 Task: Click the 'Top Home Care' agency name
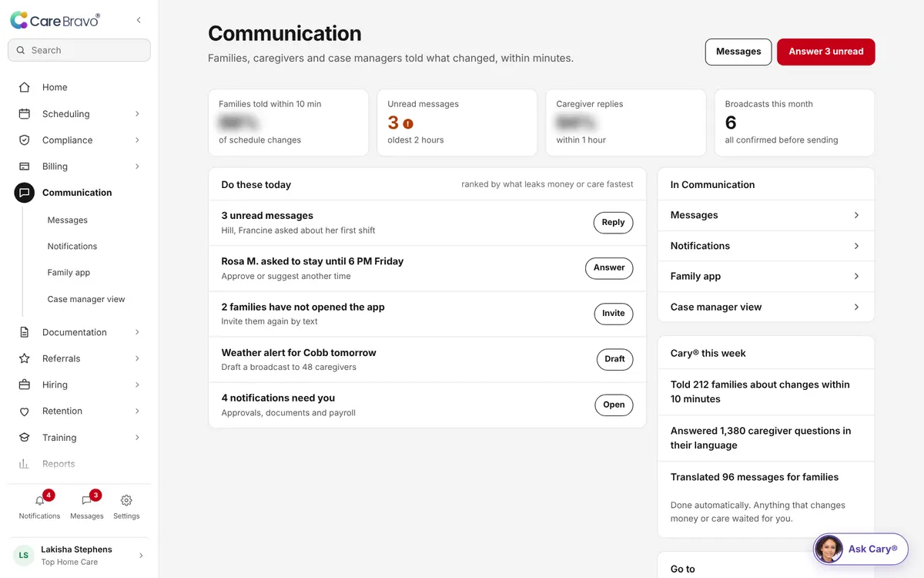(x=69, y=562)
